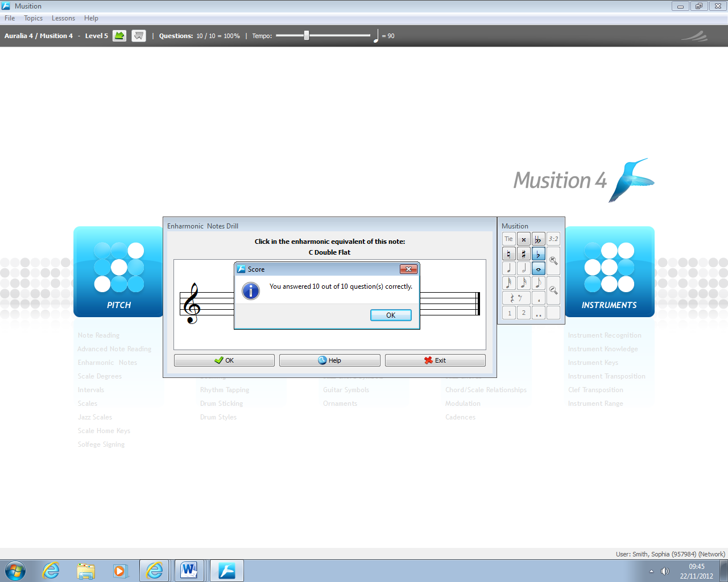The width and height of the screenshot is (728, 582).
Task: Open the Instrument Range topic
Action: coord(595,404)
